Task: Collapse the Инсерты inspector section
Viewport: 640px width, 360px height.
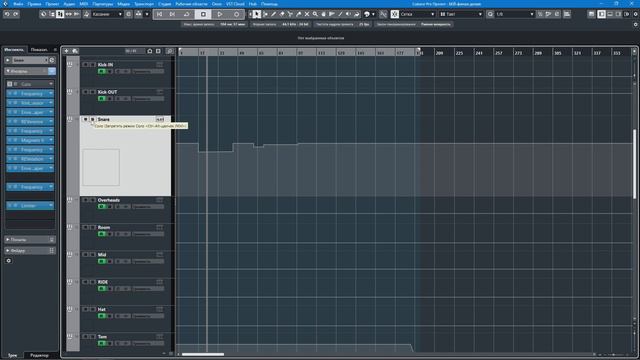Action: pos(8,71)
